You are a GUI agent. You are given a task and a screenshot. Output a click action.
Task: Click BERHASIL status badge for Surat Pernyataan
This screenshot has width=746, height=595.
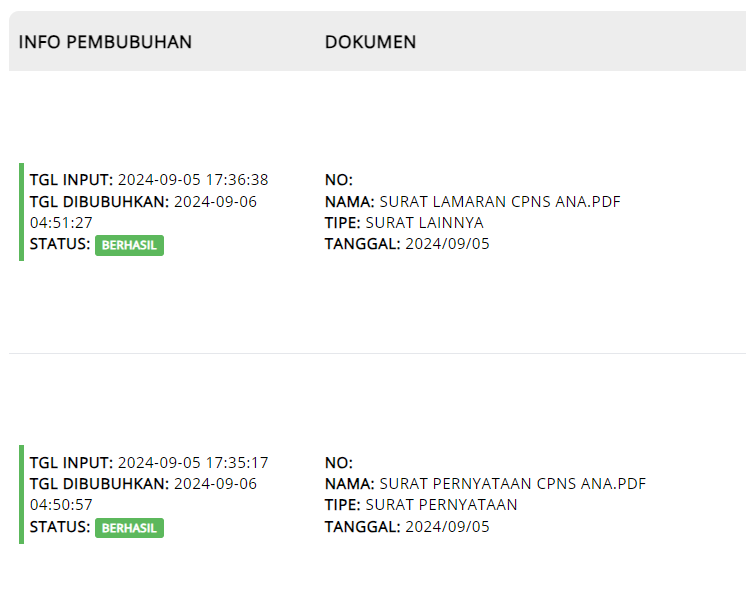pos(129,528)
